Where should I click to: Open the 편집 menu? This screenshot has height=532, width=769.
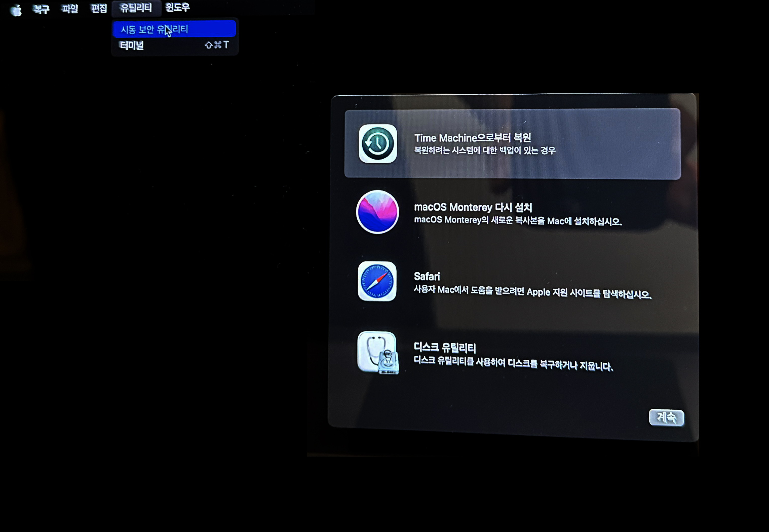click(99, 8)
